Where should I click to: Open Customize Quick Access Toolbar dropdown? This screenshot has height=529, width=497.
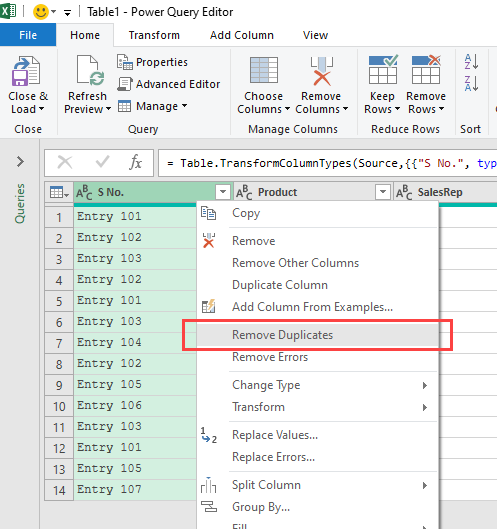coord(67,13)
